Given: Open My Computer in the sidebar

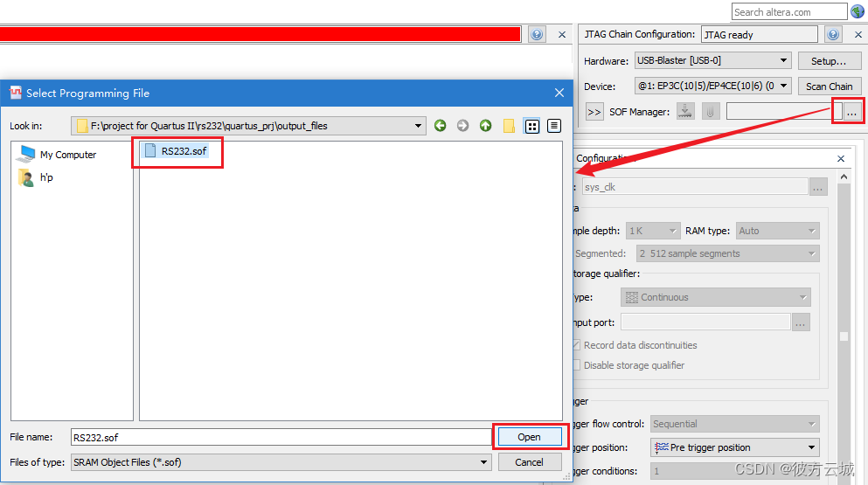Looking at the screenshot, I should [56, 155].
